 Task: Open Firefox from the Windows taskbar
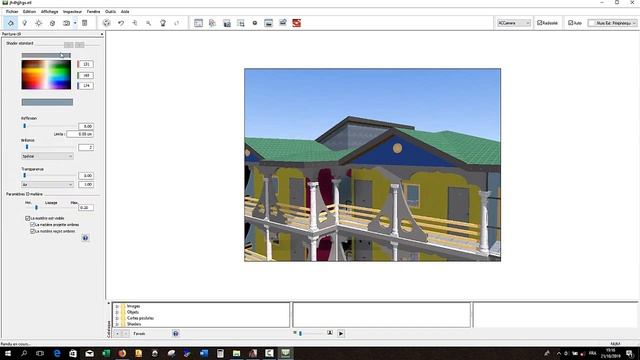coord(122,353)
